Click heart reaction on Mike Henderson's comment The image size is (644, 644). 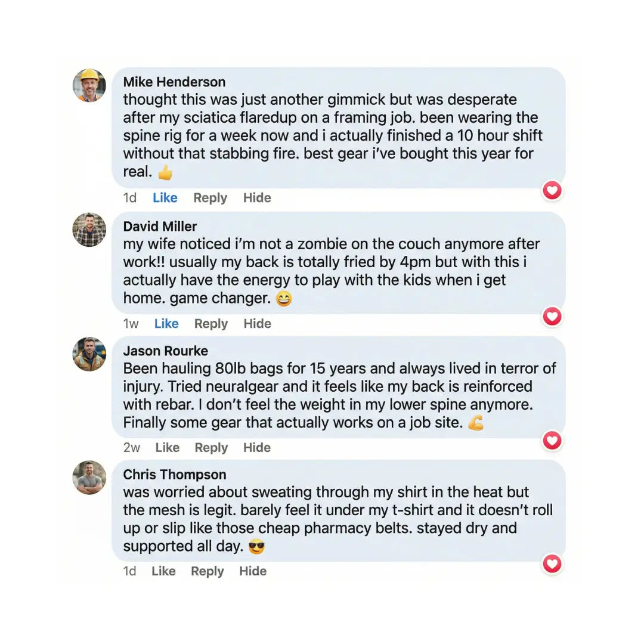[553, 190]
